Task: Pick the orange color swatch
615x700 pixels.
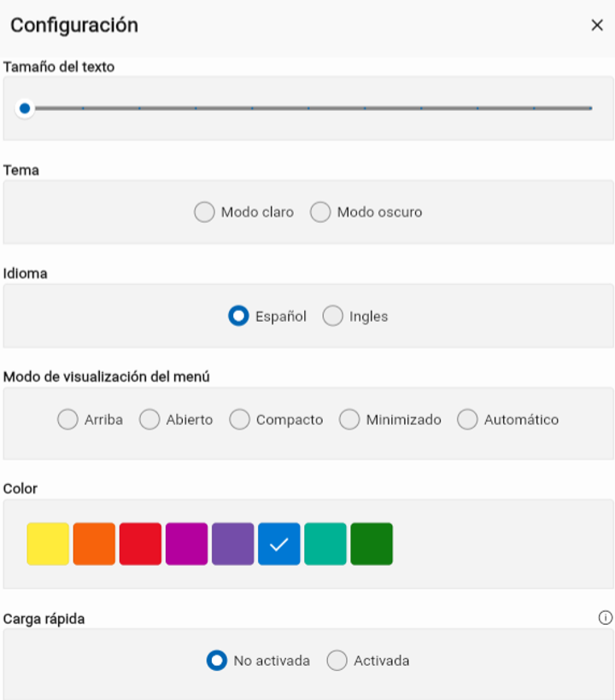Action: pos(94,544)
